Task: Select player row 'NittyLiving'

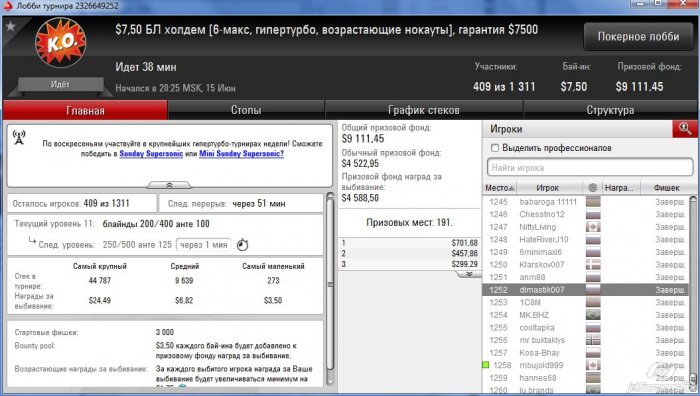Action: pyautogui.click(x=586, y=227)
